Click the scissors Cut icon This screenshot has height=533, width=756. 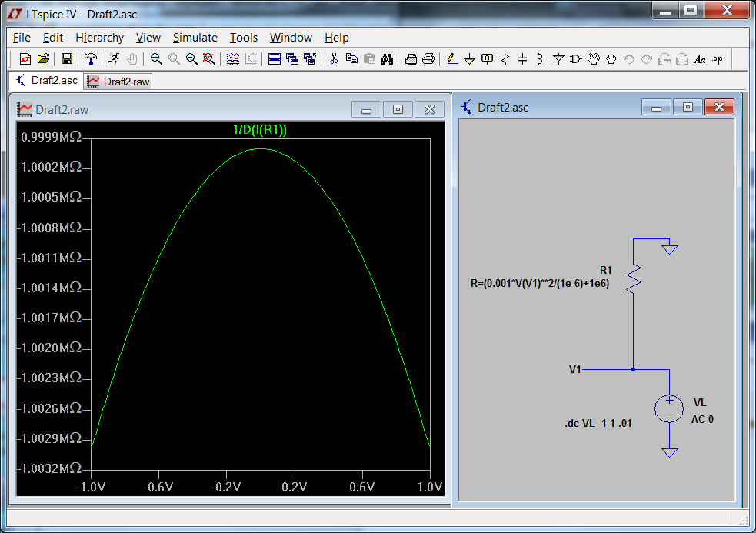coord(334,59)
